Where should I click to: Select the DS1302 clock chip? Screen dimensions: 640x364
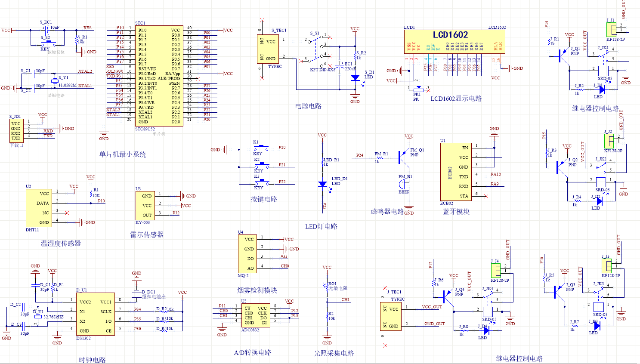pyautogui.click(x=95, y=315)
